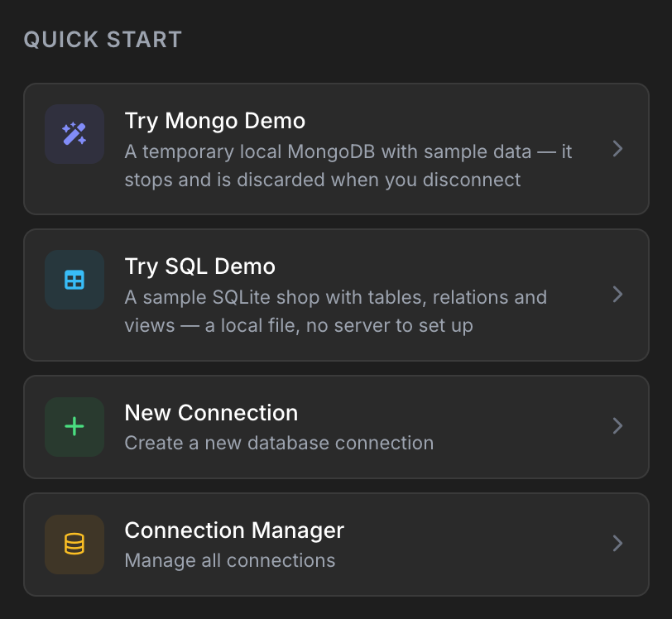This screenshot has width=672, height=619.
Task: Click 'Manage all connections' text
Action: (x=230, y=561)
